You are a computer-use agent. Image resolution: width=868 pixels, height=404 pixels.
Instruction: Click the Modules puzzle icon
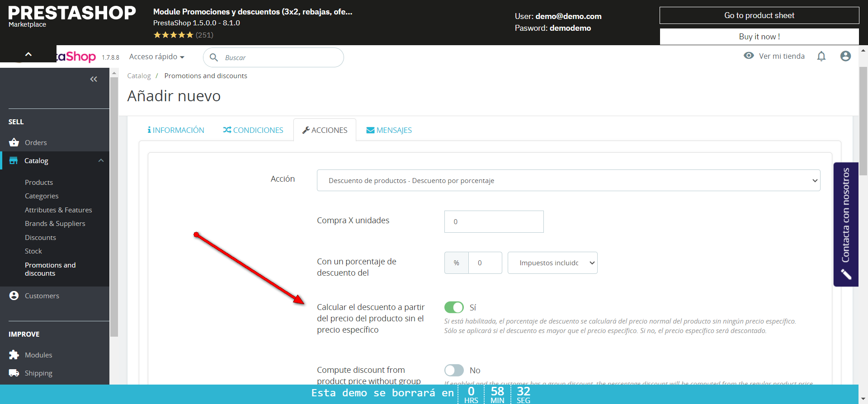14,355
